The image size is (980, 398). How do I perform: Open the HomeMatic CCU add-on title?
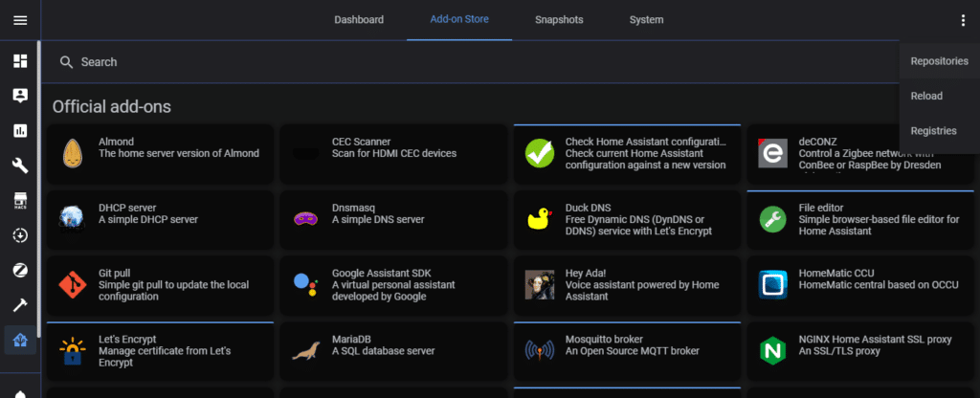click(x=836, y=273)
